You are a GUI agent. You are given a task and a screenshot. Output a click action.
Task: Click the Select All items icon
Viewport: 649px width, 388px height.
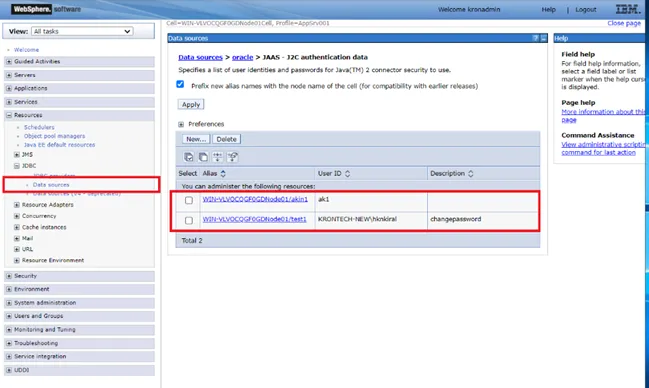(189, 157)
